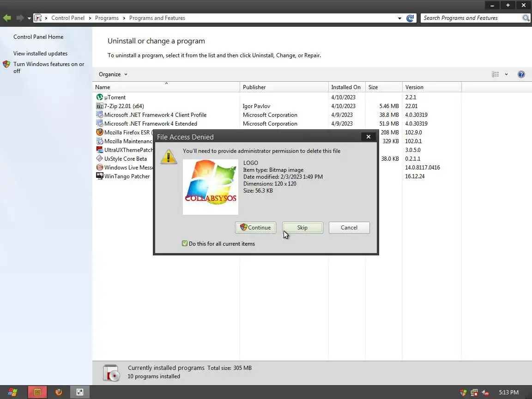
Task: Select Control Panel in breadcrumb
Action: [68, 18]
